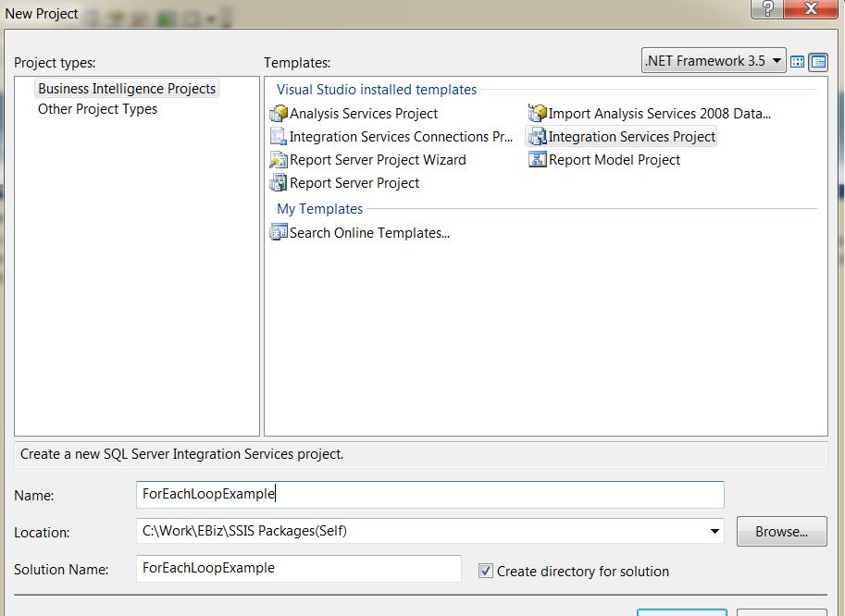Switch templates view to small icons
The image size is (845, 616).
click(817, 62)
